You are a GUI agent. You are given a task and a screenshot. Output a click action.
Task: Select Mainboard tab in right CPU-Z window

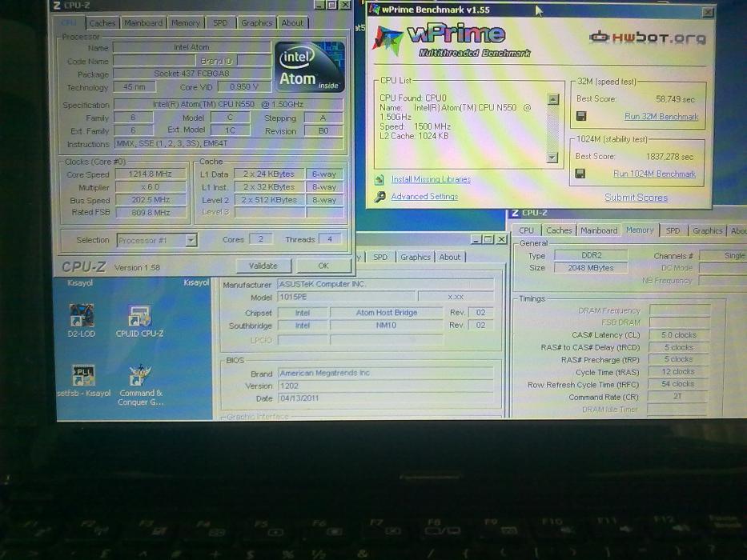(x=599, y=230)
